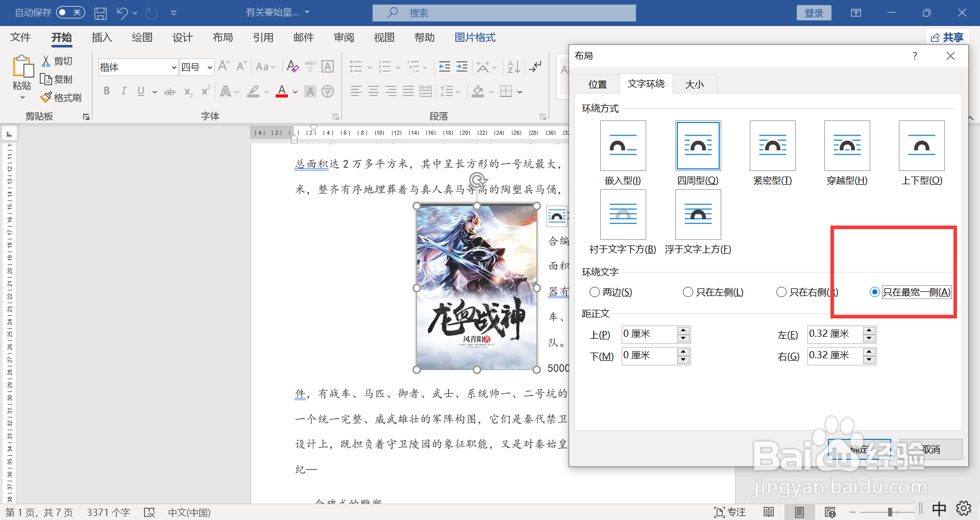Open the 布局 ribbon tab

(x=223, y=37)
